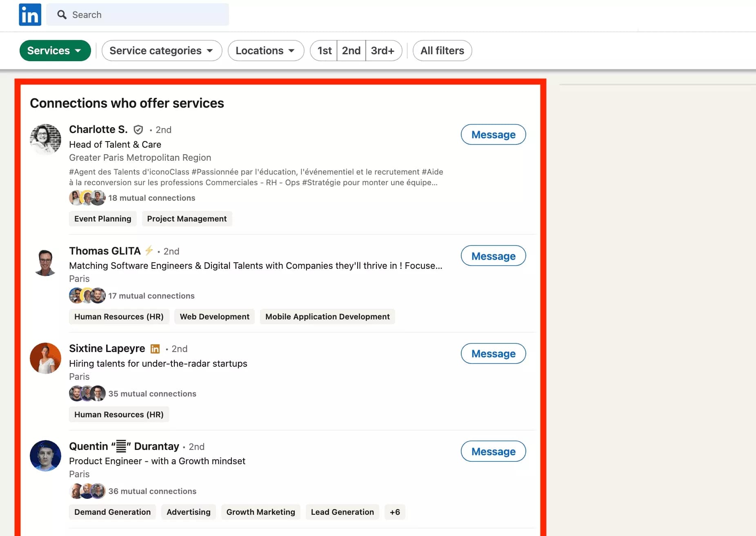The image size is (756, 536).
Task: Toggle the 3rd+ connections filter
Action: point(383,50)
